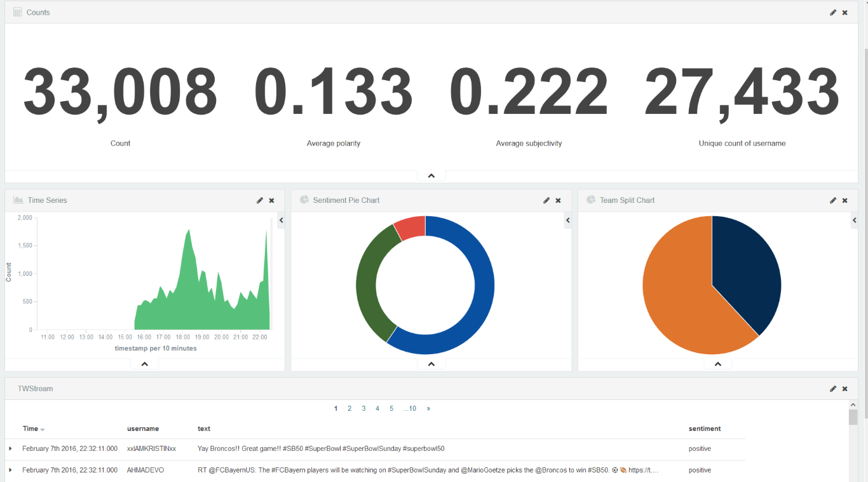Edit the Counts panel with pencil icon

(833, 13)
